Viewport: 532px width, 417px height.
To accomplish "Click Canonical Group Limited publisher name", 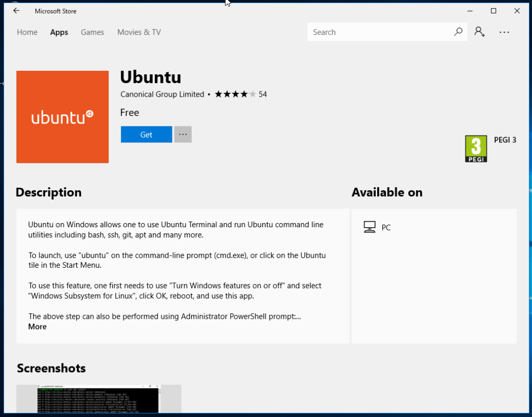I will 162,94.
